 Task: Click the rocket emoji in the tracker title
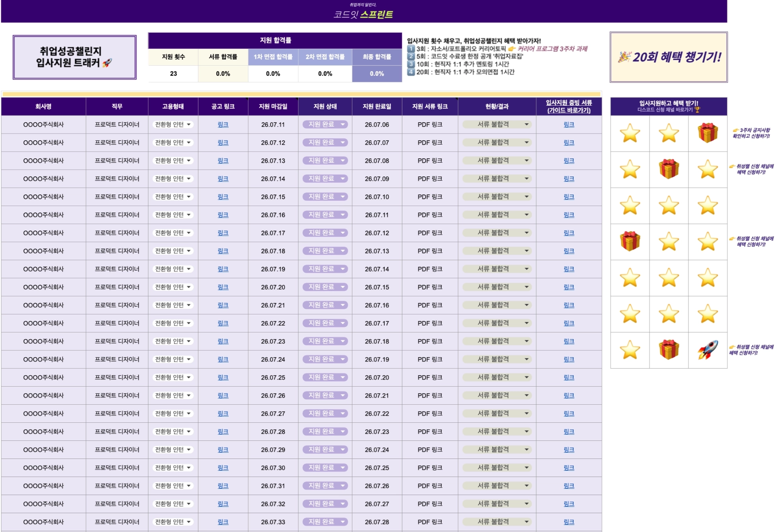(107, 63)
